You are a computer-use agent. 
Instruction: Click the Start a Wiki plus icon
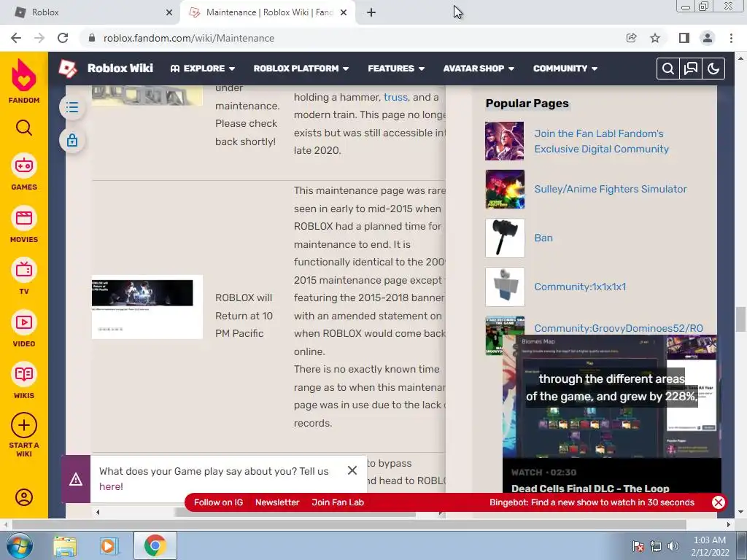24,425
